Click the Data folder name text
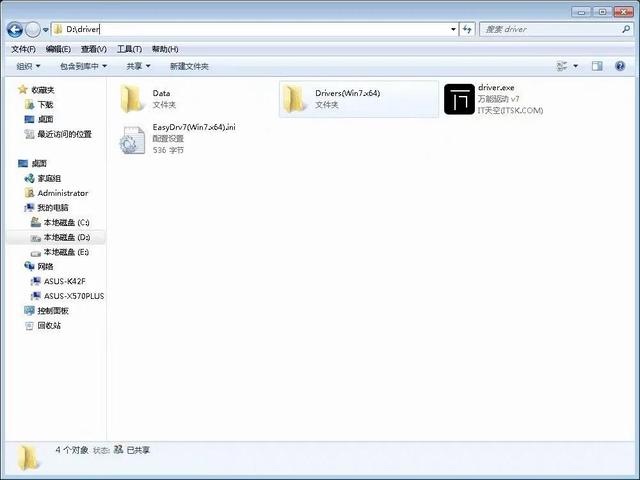 (x=161, y=93)
